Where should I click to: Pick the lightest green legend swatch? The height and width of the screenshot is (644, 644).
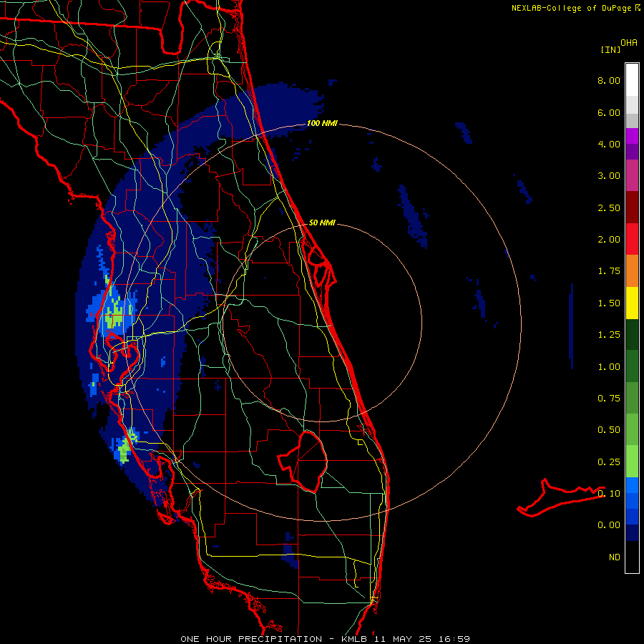click(632, 462)
